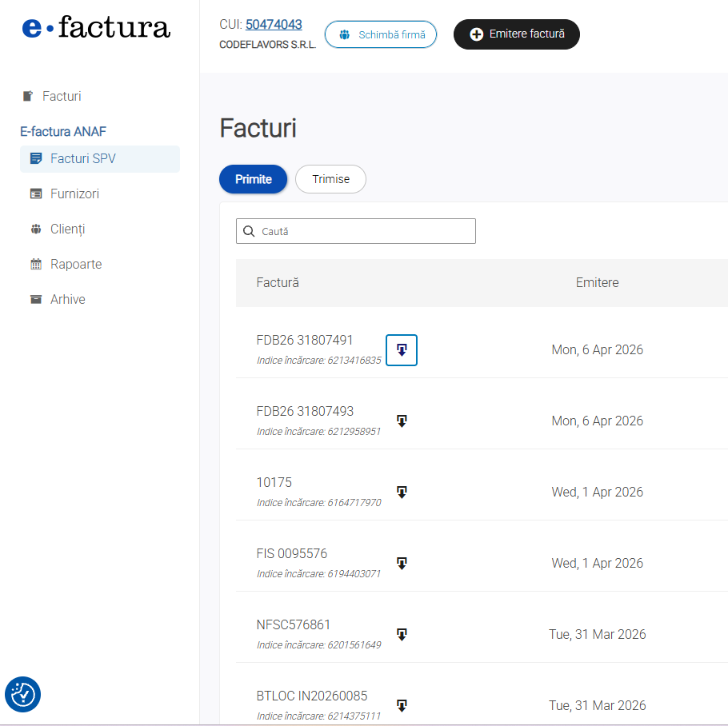Navigate to Rapoarte

(76, 264)
